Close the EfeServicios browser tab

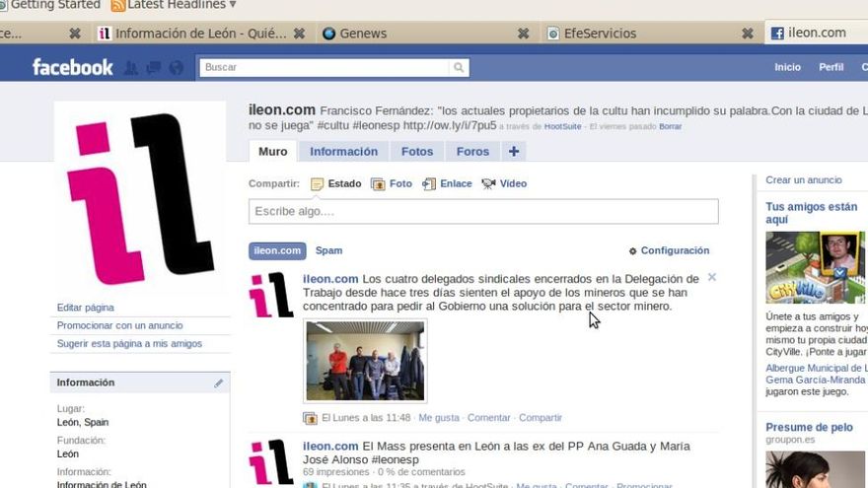[x=748, y=34]
